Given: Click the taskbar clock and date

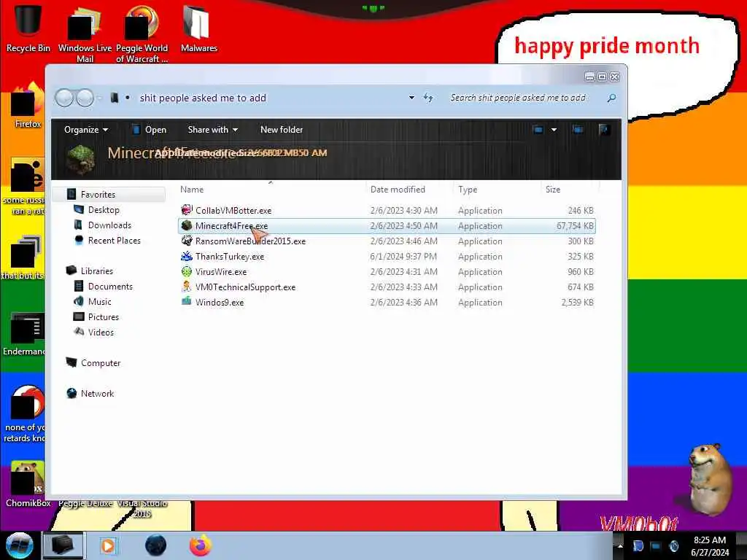Looking at the screenshot, I should (x=709, y=545).
